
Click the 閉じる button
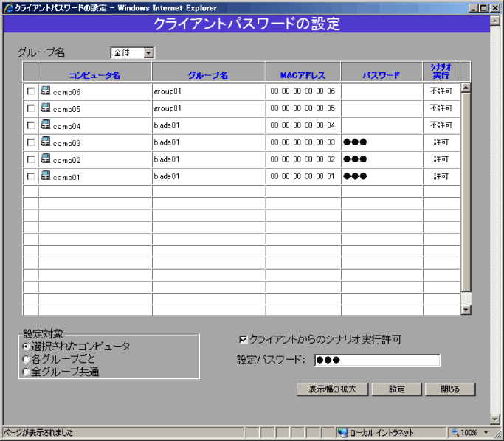pyautogui.click(x=450, y=389)
